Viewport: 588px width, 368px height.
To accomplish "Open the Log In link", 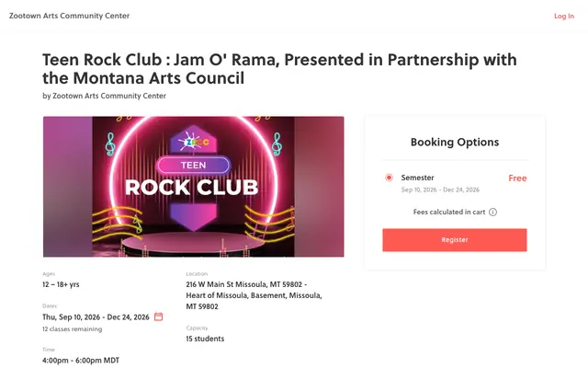I will 564,16.
